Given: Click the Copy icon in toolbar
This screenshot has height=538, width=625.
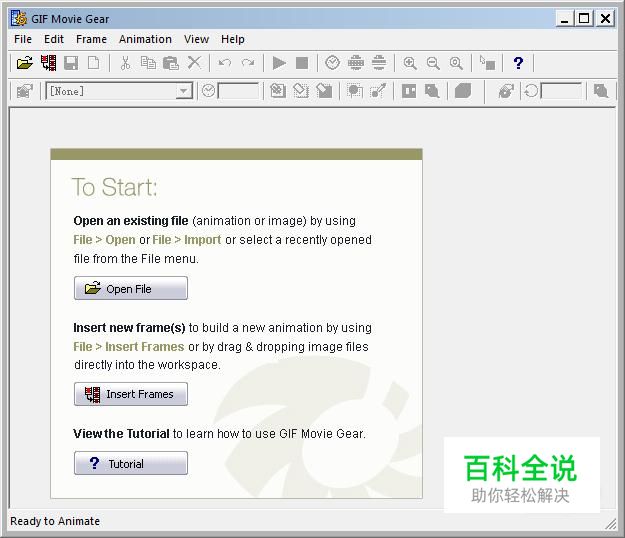Looking at the screenshot, I should (148, 63).
